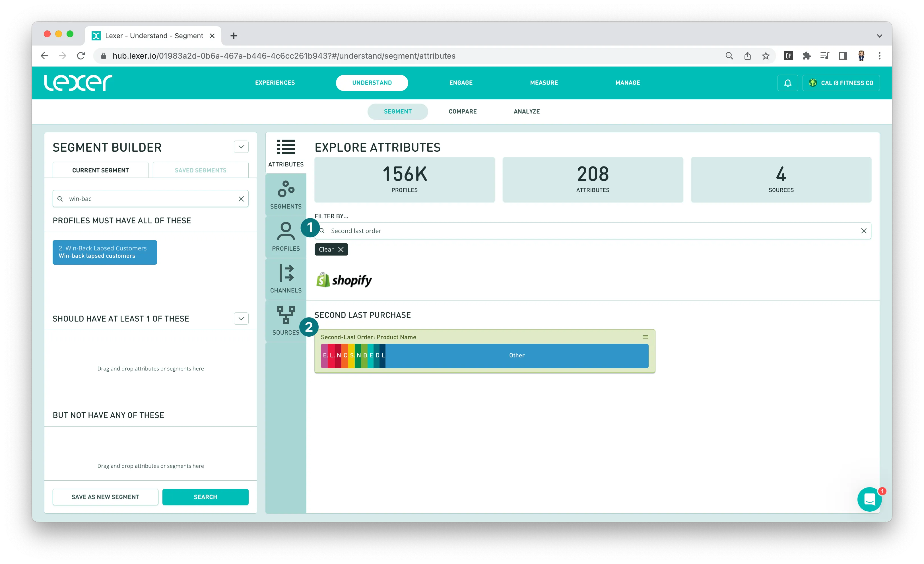This screenshot has height=564, width=924.
Task: Expand the Segment Builder dropdown chevron
Action: (241, 147)
